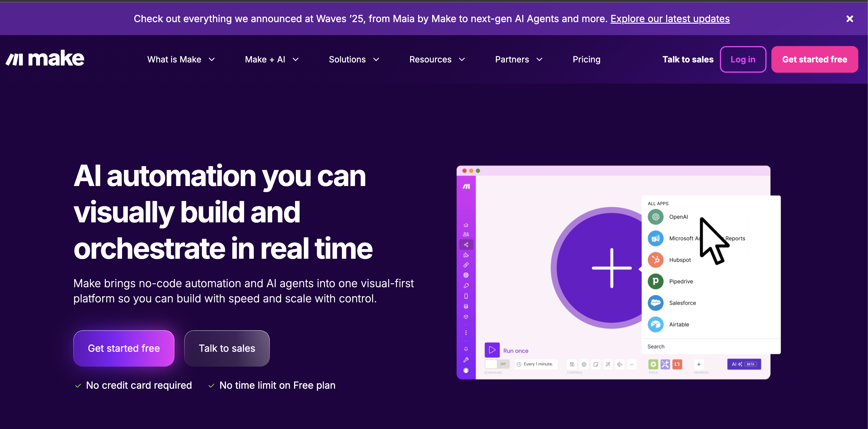The height and width of the screenshot is (429, 868).
Task: Expand the Make + AI dropdown
Action: point(272,60)
